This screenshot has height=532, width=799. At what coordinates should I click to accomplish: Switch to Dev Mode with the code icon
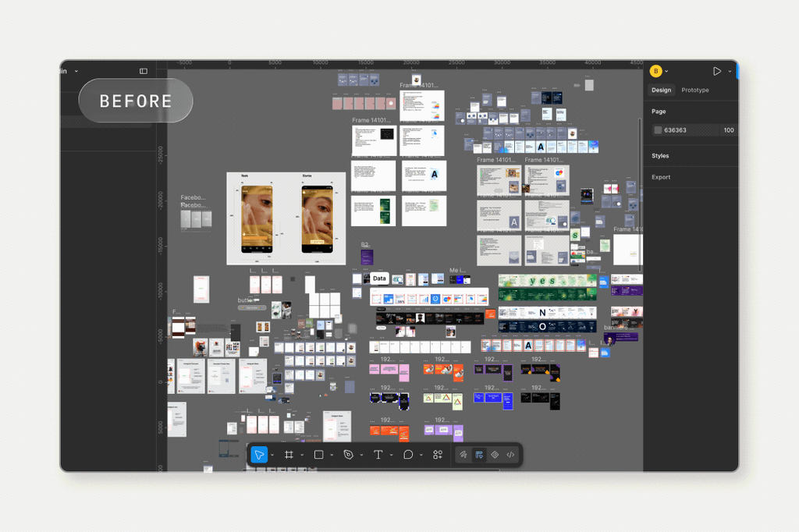(x=510, y=455)
